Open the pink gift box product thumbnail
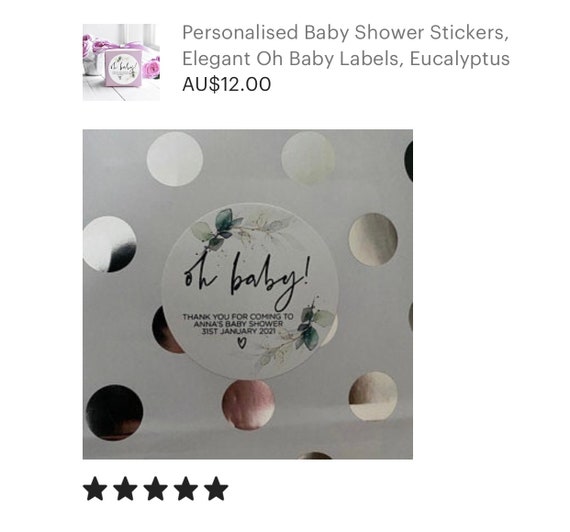The width and height of the screenshot is (570, 532). [121, 62]
